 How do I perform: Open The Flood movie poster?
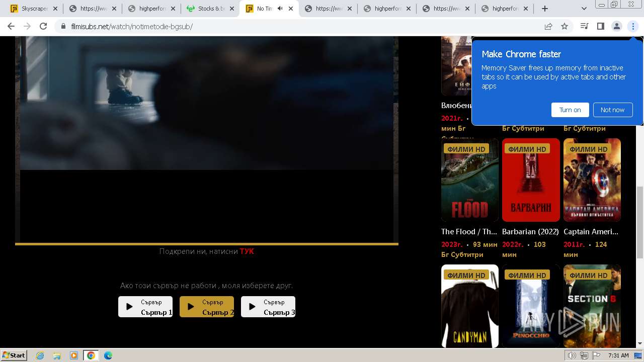pos(470,180)
